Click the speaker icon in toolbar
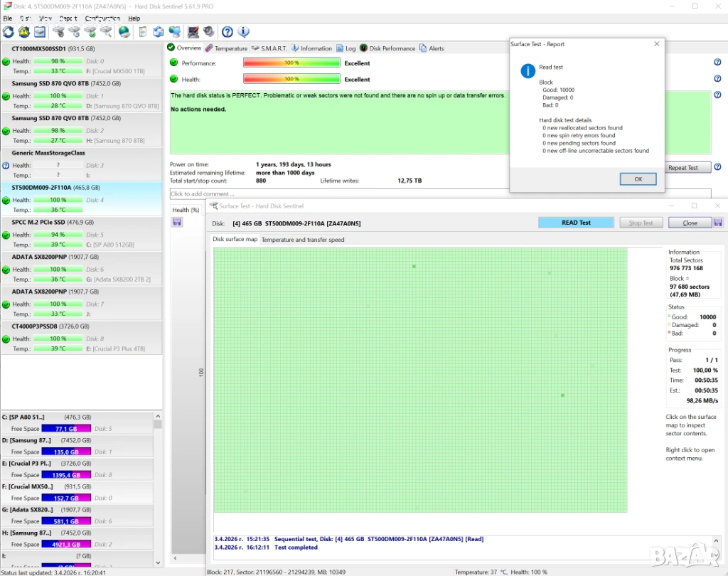 209,32
